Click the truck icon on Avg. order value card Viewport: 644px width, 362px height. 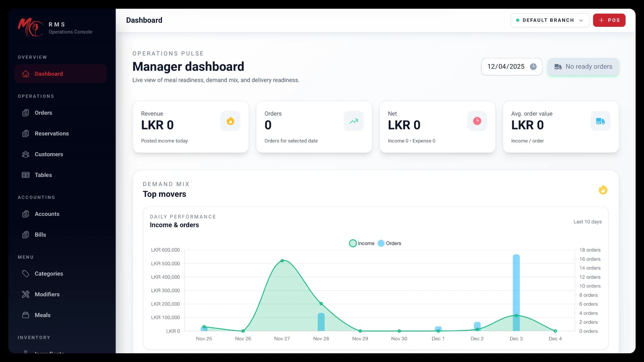[600, 121]
